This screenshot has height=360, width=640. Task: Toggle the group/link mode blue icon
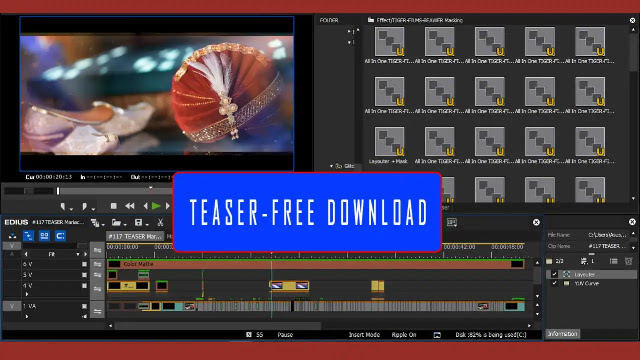point(44,236)
